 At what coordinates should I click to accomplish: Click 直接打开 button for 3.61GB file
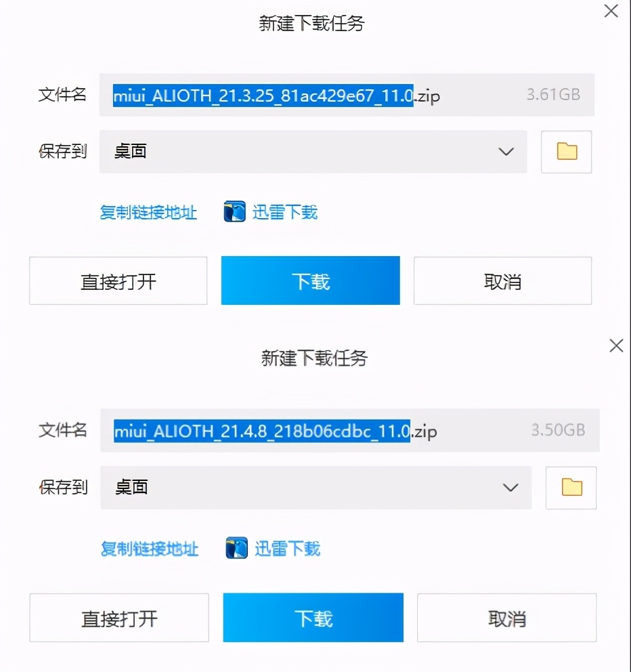[x=118, y=280]
